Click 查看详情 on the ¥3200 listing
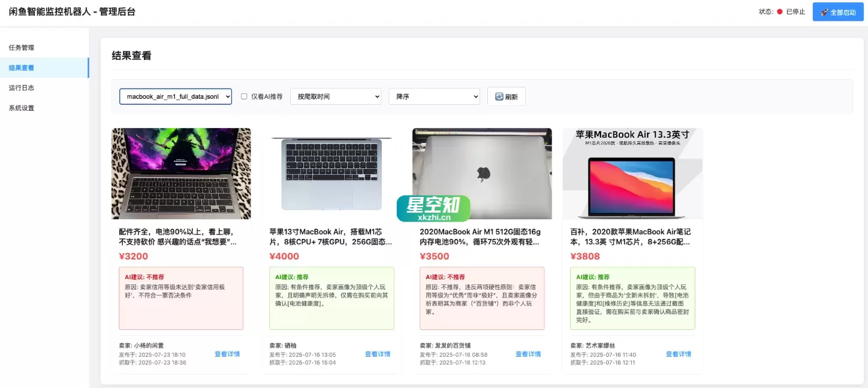The height and width of the screenshot is (388, 868). [227, 354]
